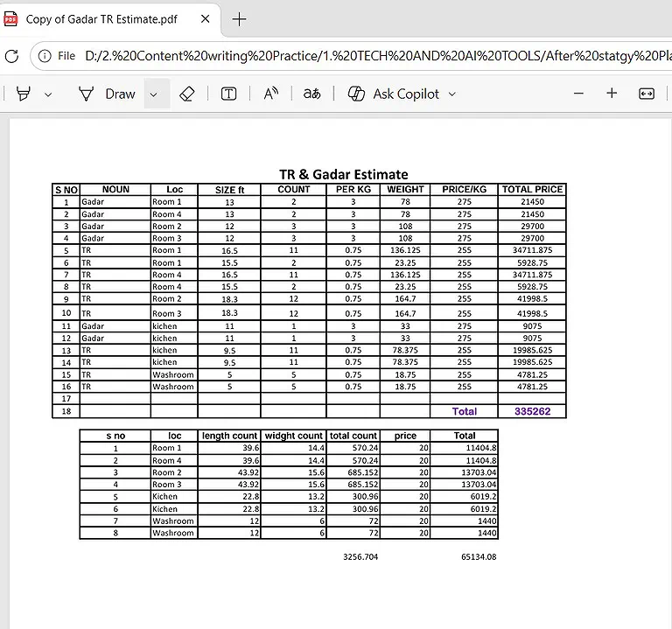Close the Copy of Gadar TR Estimate.pdf tab
Viewport: 672px width, 629px height.
click(206, 19)
